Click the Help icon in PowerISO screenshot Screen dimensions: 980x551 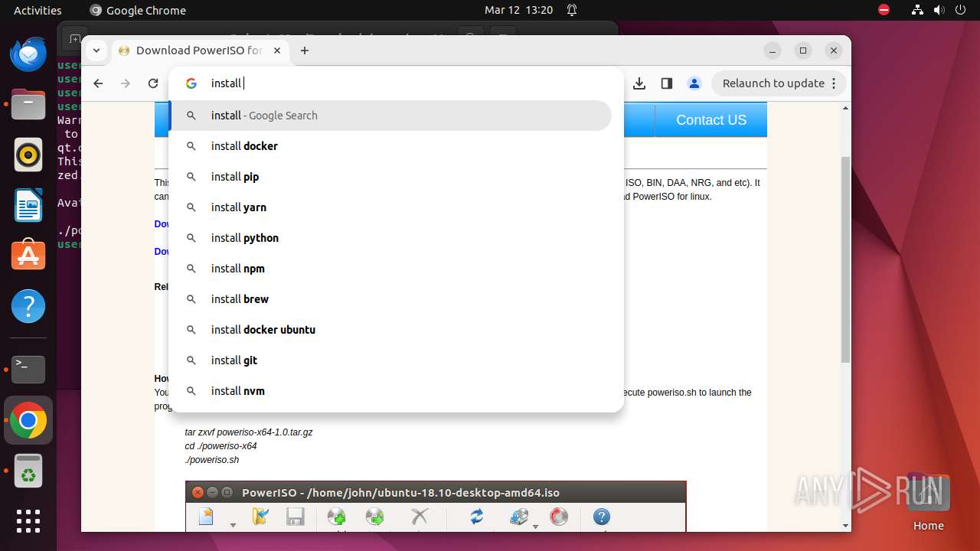[602, 517]
